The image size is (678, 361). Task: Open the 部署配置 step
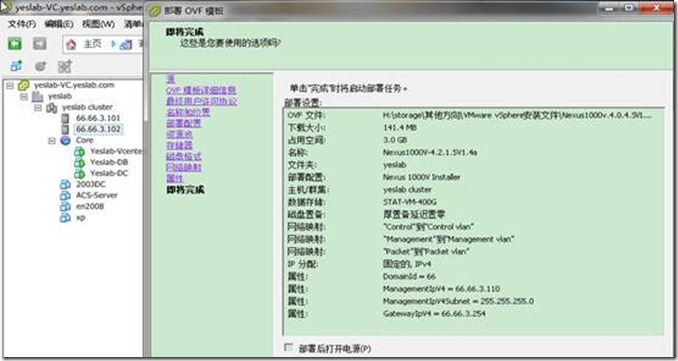pyautogui.click(x=184, y=123)
